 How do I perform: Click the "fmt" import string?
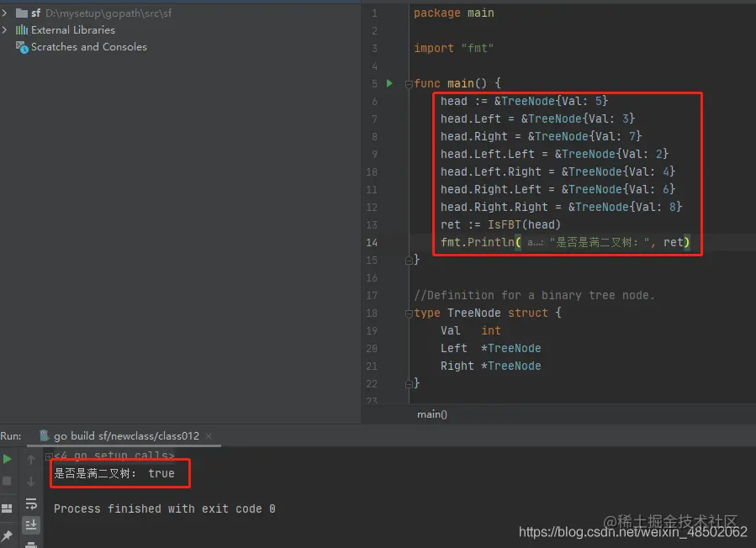(x=478, y=48)
